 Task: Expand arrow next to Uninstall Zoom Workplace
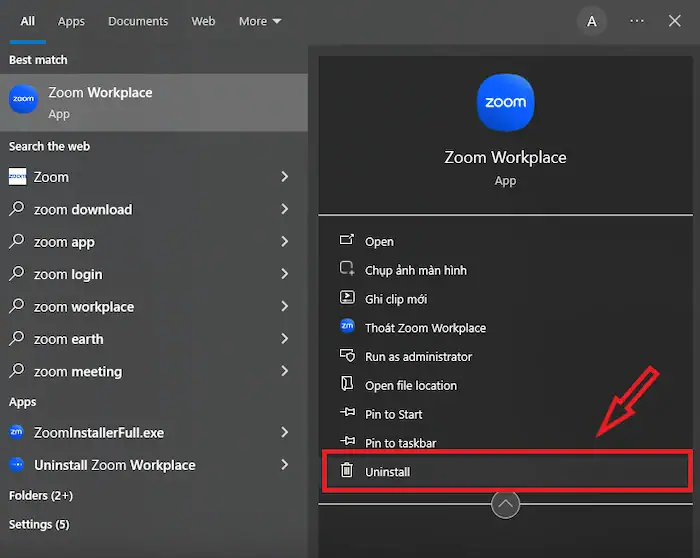[x=284, y=465]
